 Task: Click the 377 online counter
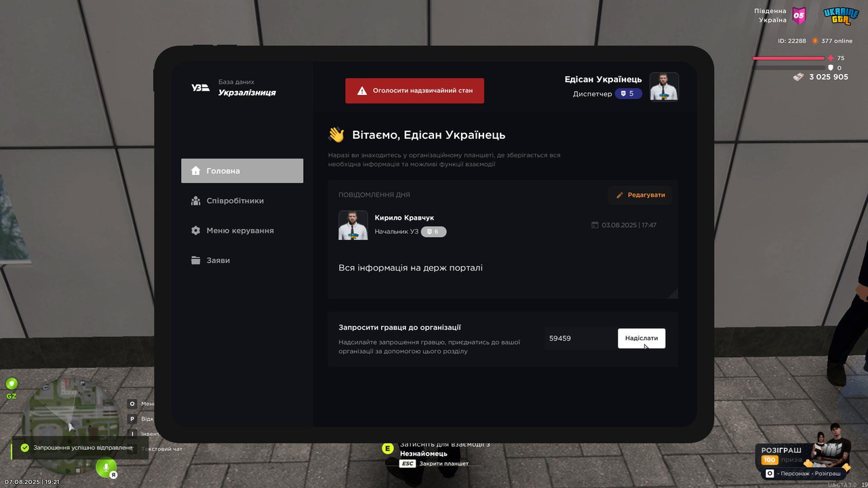pos(837,41)
